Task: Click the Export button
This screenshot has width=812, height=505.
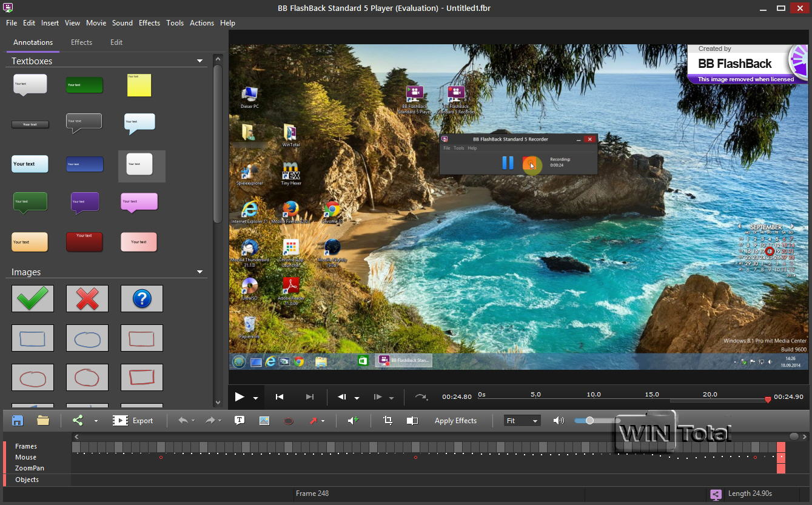Action: click(x=133, y=420)
